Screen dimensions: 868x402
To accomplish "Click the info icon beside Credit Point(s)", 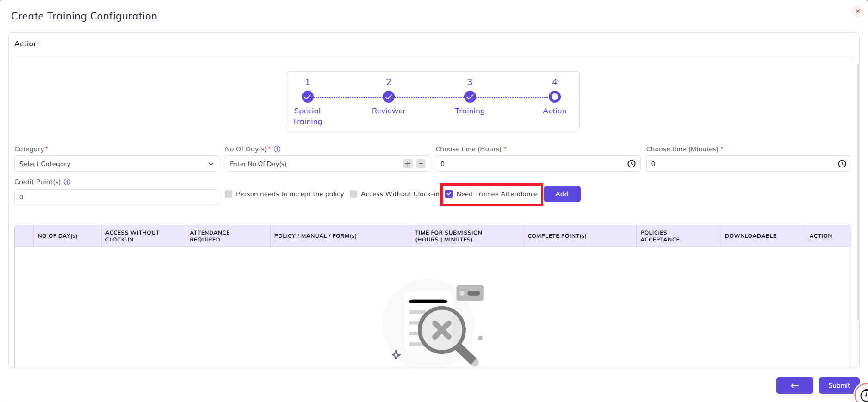I will (67, 182).
